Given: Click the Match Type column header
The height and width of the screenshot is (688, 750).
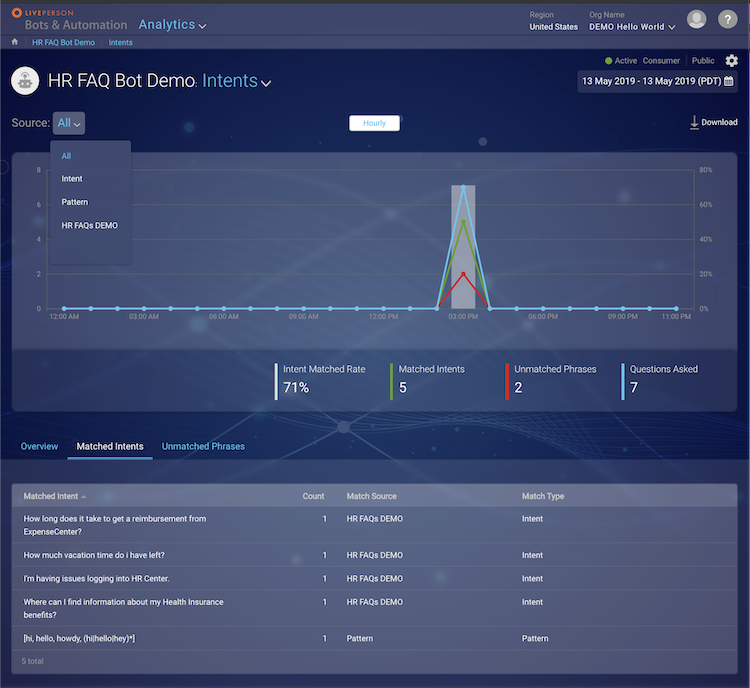Looking at the screenshot, I should click(543, 496).
